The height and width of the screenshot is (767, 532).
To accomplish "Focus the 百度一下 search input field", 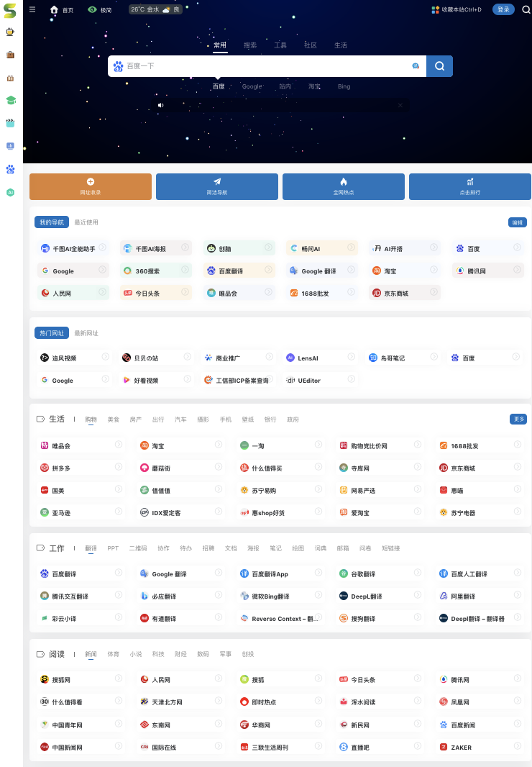I will (267, 66).
